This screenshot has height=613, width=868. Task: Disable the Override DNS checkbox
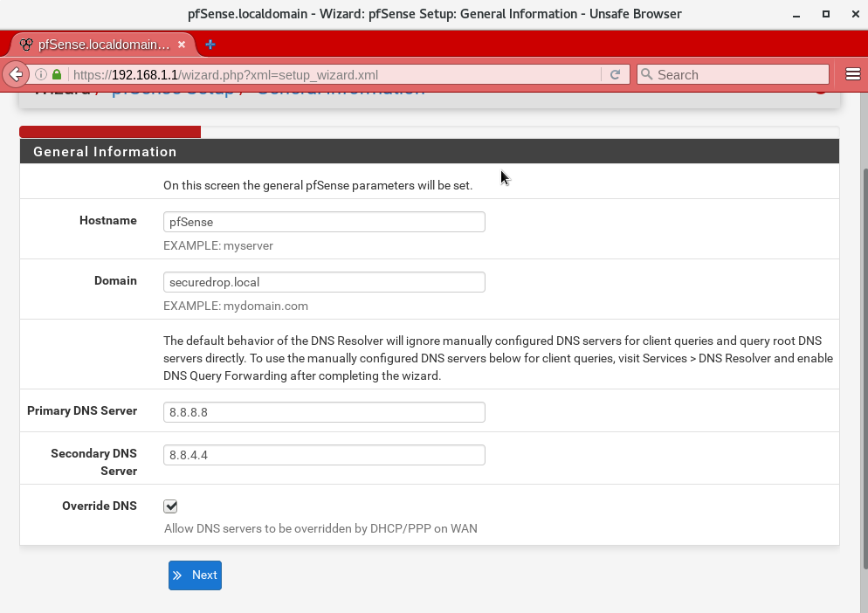pos(170,506)
